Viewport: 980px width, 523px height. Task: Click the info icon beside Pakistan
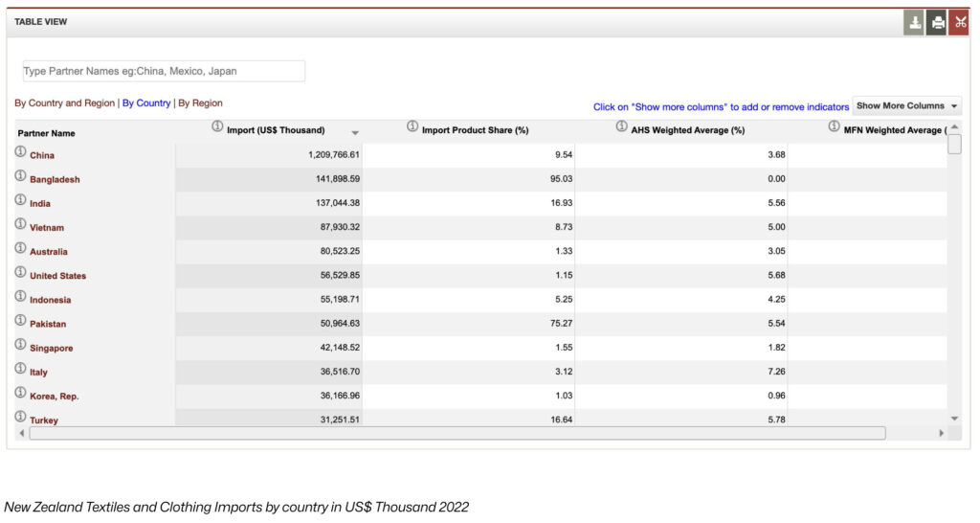click(20, 321)
